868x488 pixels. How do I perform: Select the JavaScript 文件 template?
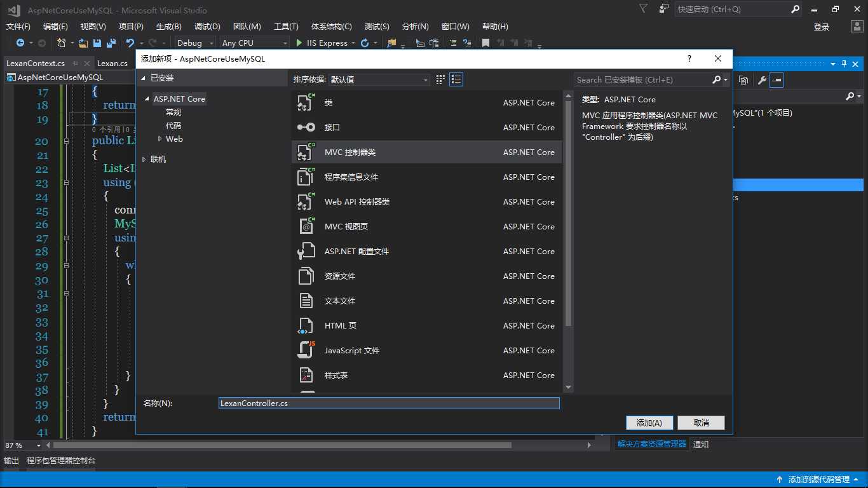click(x=427, y=351)
